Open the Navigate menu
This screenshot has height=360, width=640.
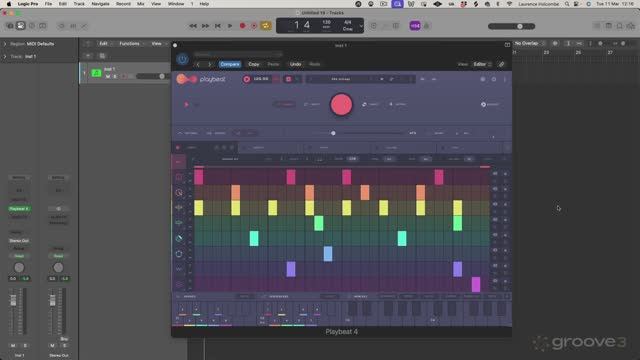[100, 4]
